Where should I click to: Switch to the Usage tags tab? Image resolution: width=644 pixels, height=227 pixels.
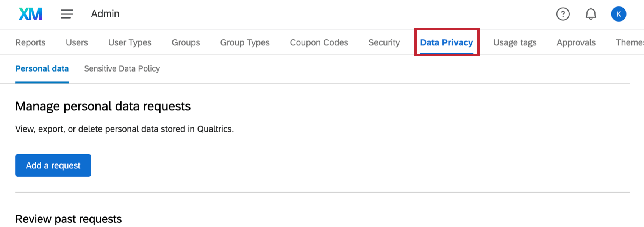(x=515, y=42)
